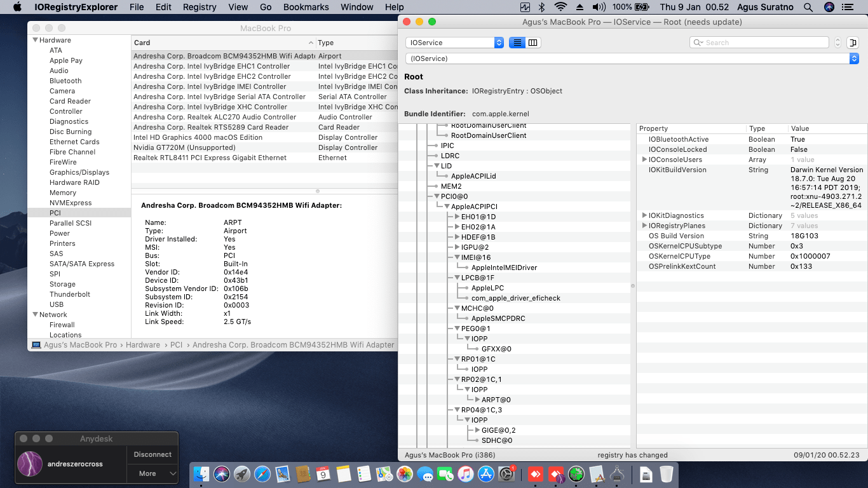The width and height of the screenshot is (868, 488).
Task: Collapse the Network section in sidebar
Action: [x=35, y=315]
